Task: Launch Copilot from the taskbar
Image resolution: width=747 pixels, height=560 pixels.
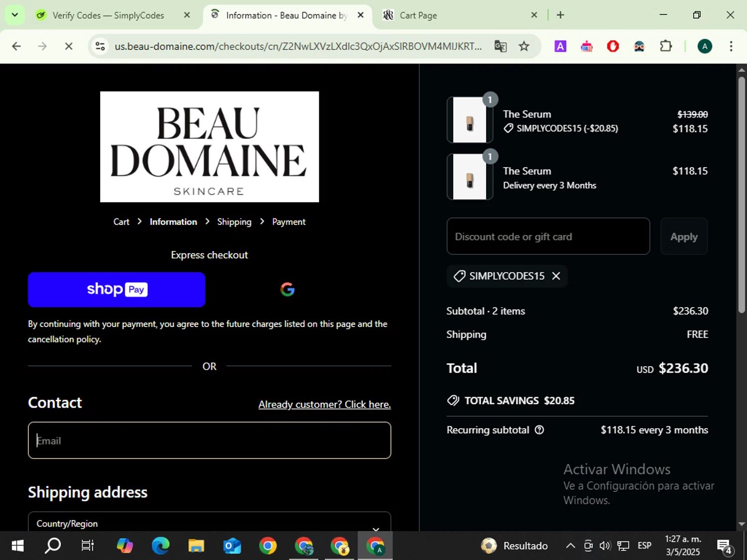Action: [x=124, y=546]
